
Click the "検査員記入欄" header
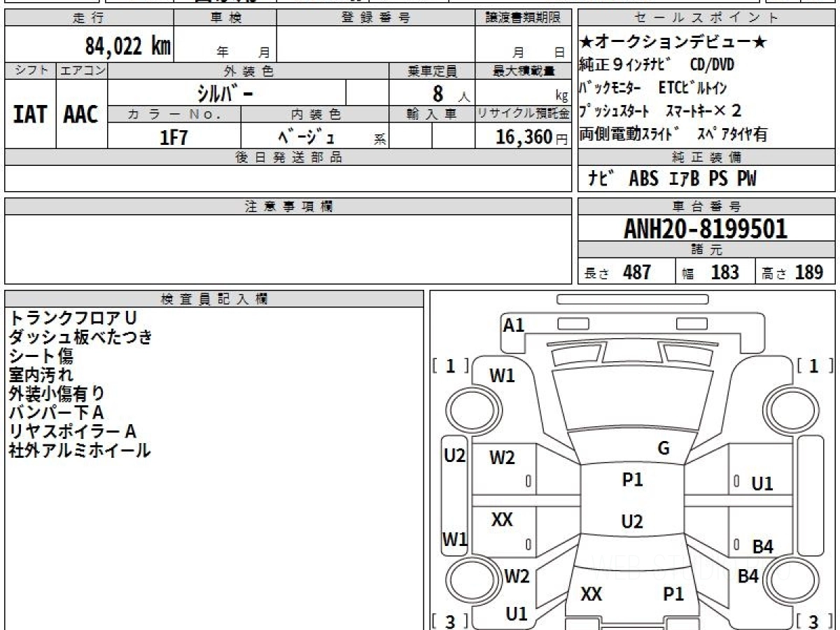pos(213,299)
